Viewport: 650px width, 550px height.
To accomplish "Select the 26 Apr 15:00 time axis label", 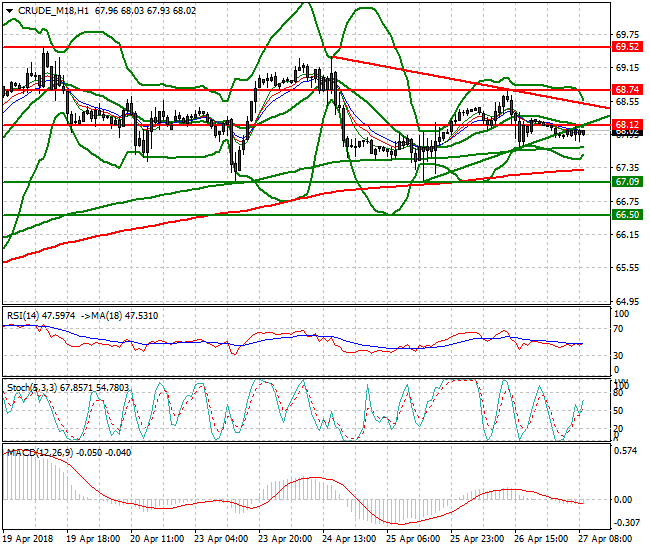I will point(541,539).
